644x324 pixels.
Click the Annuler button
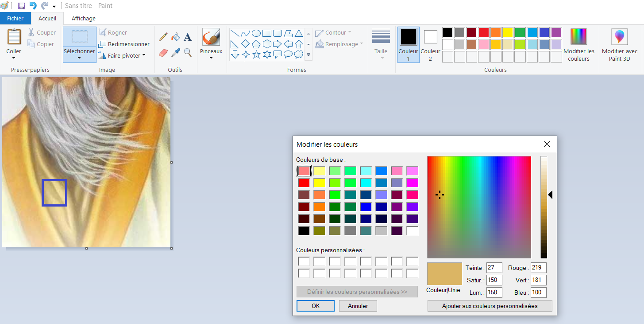tap(358, 306)
